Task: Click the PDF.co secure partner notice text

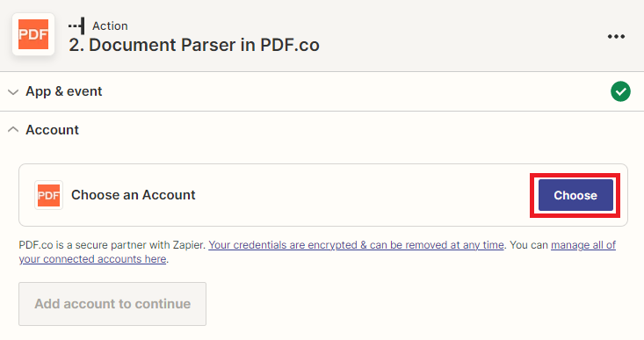Action: tap(112, 245)
